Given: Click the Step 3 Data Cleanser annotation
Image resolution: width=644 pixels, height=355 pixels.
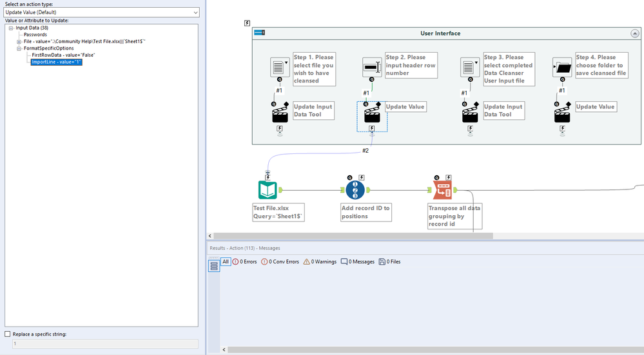Looking at the screenshot, I should coord(509,69).
